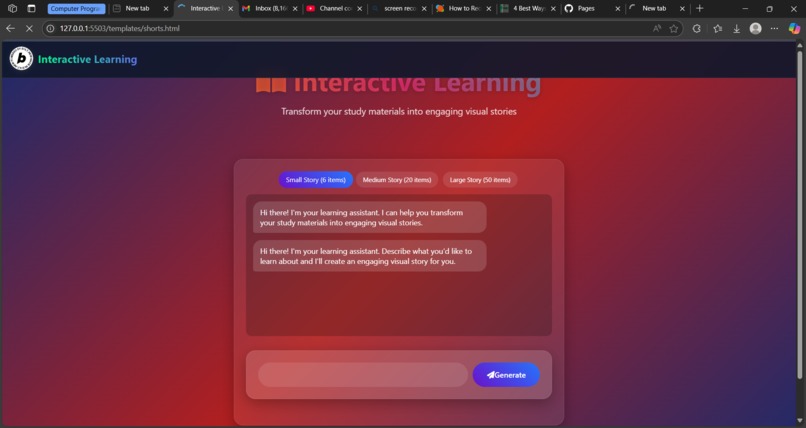Image resolution: width=806 pixels, height=428 pixels.
Task: Open the read aloud icon
Action: [657, 28]
